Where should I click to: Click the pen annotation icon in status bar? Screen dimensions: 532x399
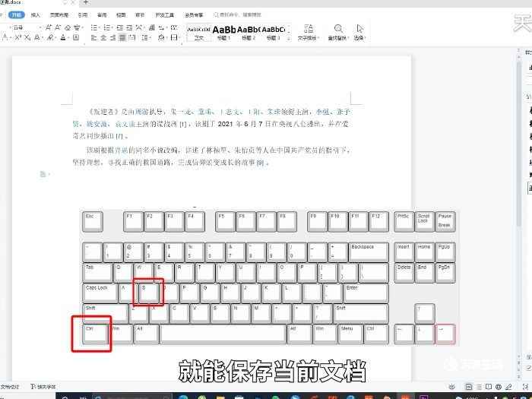tap(508, 387)
